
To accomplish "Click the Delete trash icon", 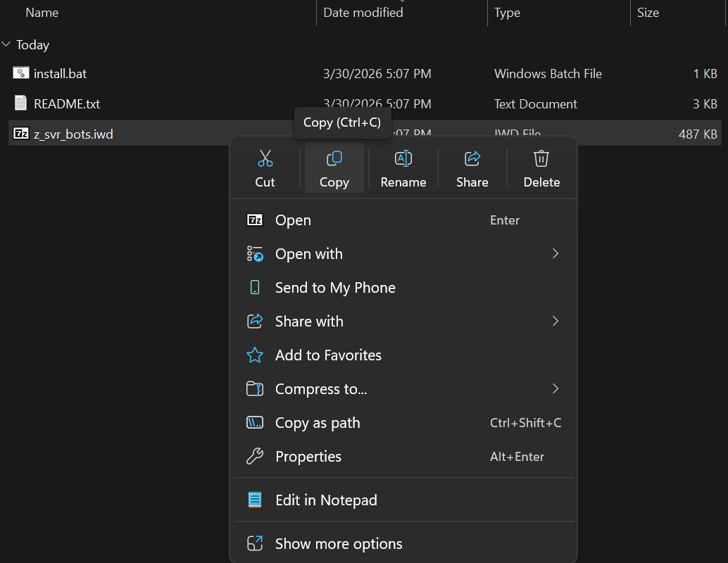I will coord(541,158).
